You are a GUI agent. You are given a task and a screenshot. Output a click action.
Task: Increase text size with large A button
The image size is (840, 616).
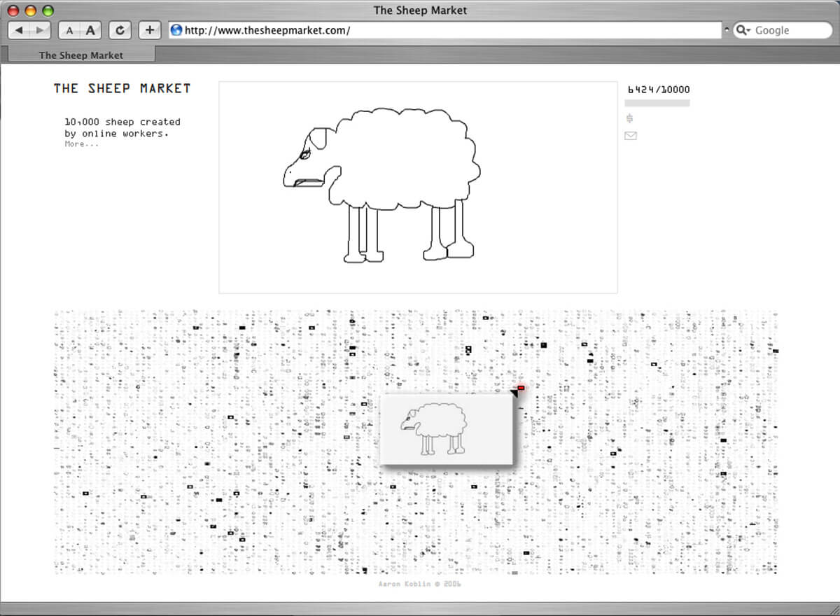click(x=91, y=30)
